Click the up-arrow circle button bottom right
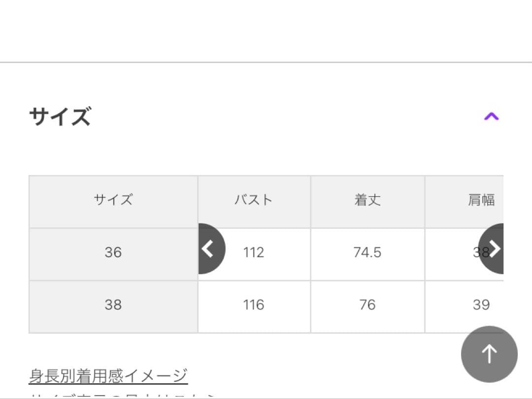532x399 pixels. coord(489,354)
